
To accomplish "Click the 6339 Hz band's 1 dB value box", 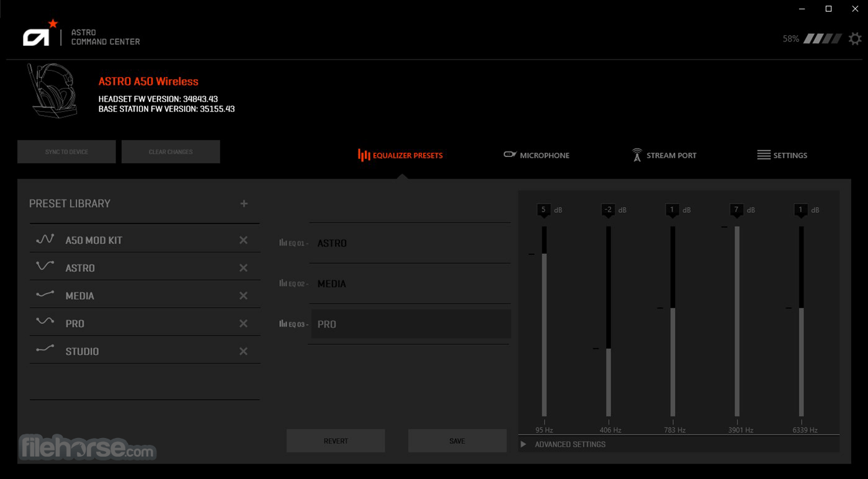I will (800, 210).
